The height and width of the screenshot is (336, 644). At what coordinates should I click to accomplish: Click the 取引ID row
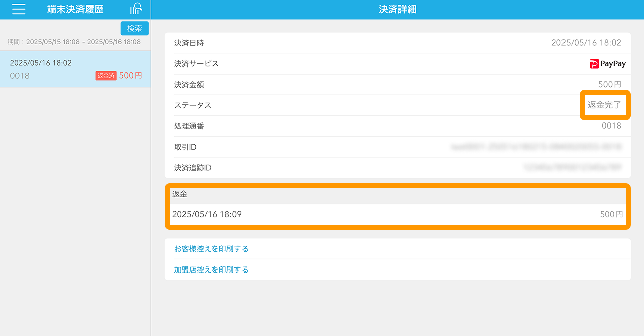[397, 147]
